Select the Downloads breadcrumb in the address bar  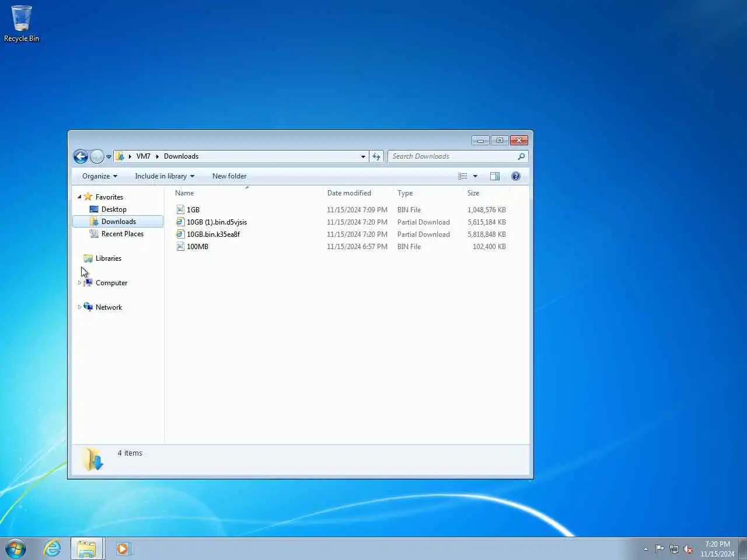coord(181,156)
